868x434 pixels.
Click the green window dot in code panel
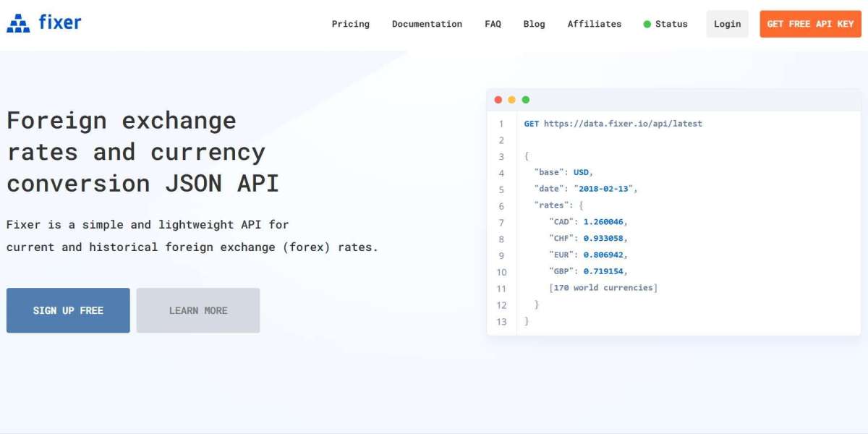526,100
